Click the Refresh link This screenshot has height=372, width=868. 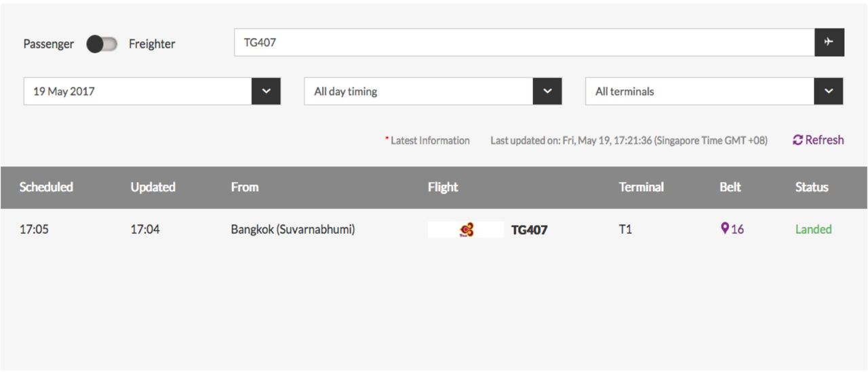click(825, 140)
